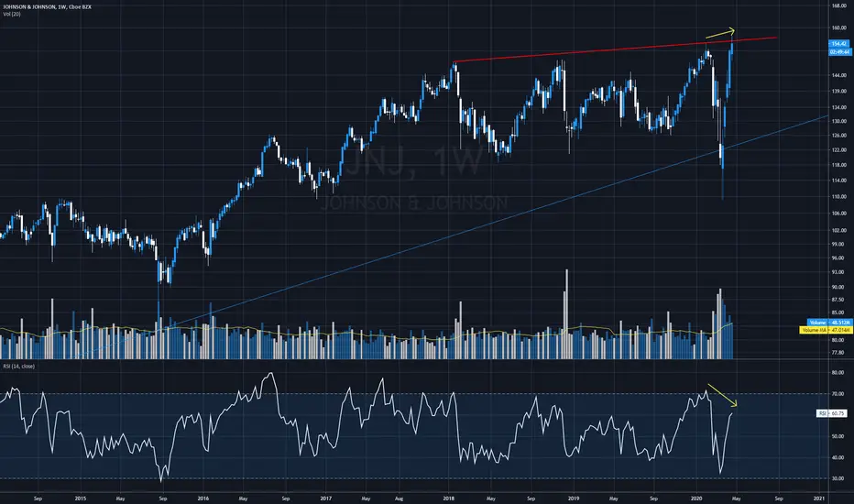
Task: Click the 90.00 price scale label
Action: [x=838, y=287]
